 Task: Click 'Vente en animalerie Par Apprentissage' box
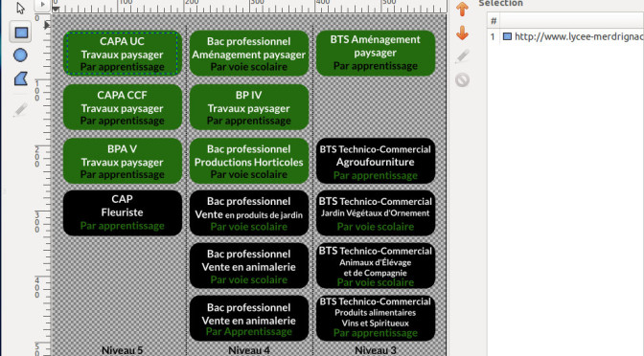pyautogui.click(x=249, y=319)
